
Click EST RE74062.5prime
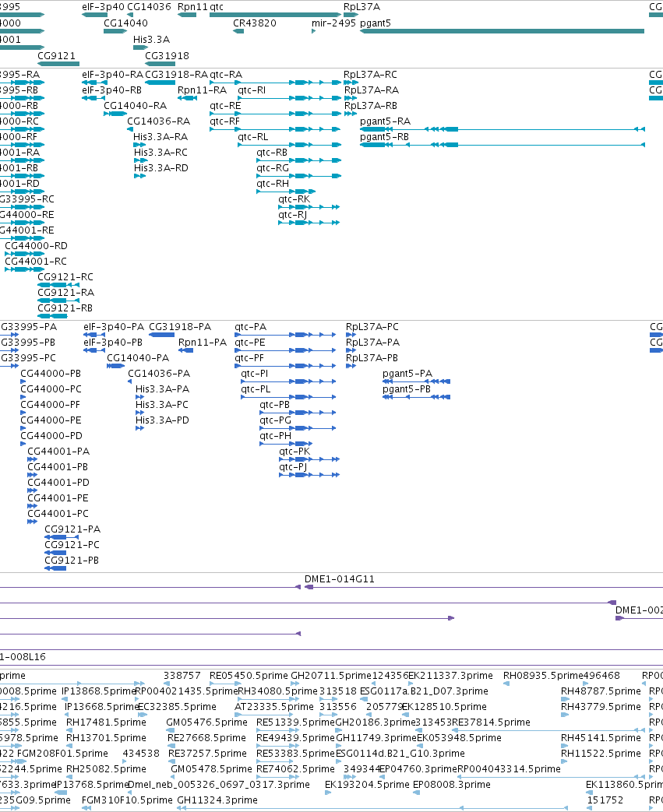click(x=295, y=768)
